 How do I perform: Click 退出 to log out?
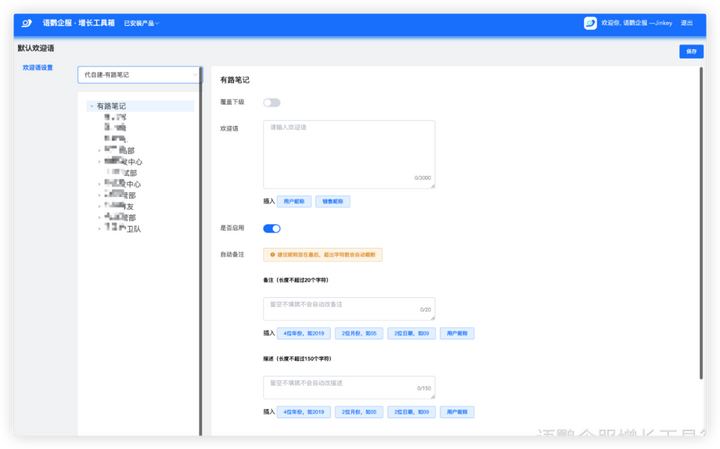coord(686,22)
